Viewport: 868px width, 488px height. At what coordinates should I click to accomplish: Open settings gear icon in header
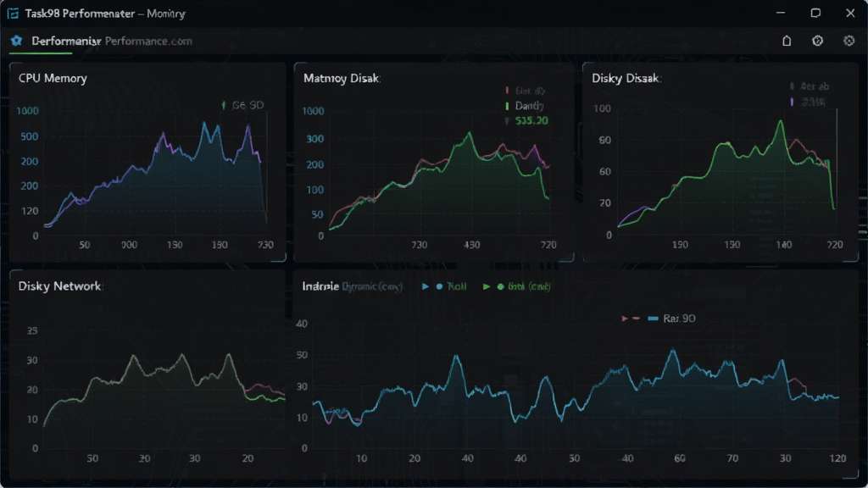click(849, 41)
